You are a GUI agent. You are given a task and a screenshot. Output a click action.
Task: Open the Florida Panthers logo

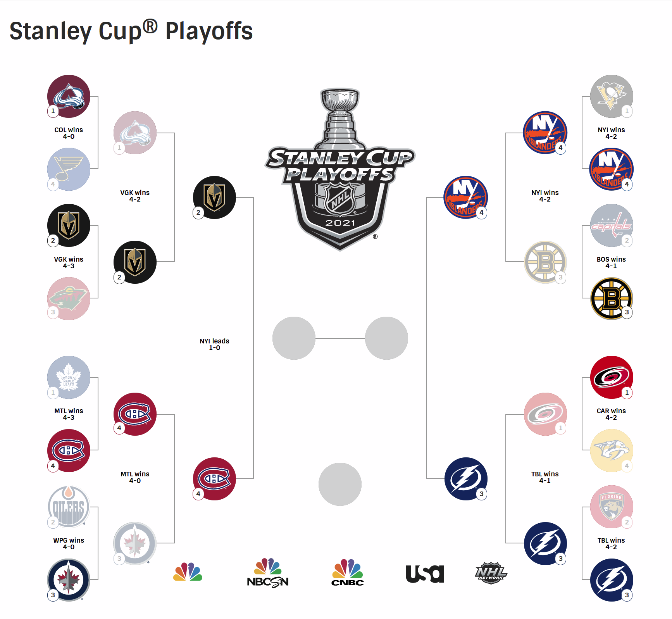(611, 507)
